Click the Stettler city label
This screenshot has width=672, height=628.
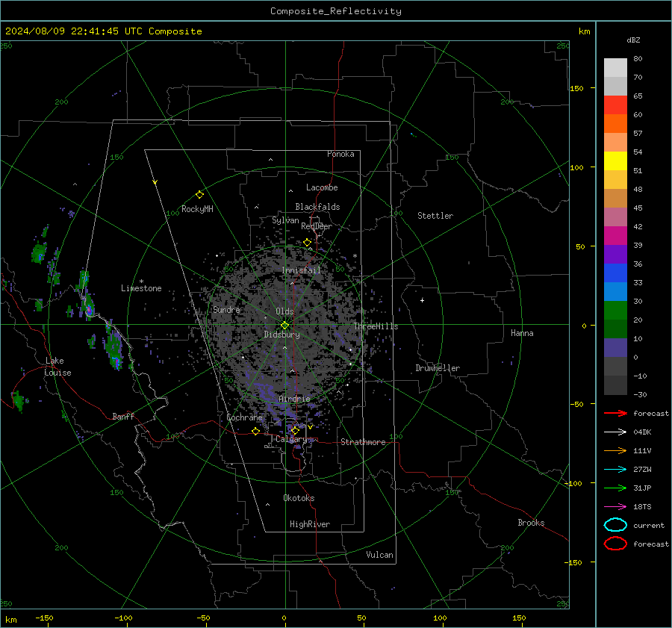[x=435, y=216]
